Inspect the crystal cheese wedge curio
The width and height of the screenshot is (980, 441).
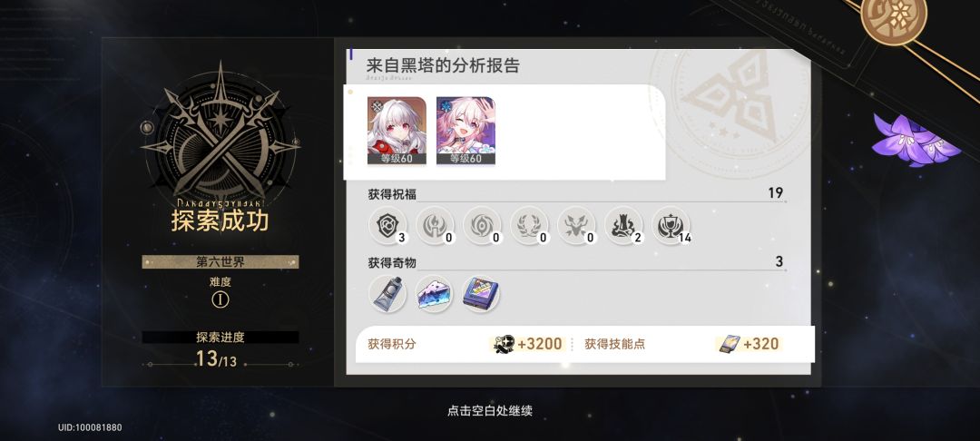[435, 294]
